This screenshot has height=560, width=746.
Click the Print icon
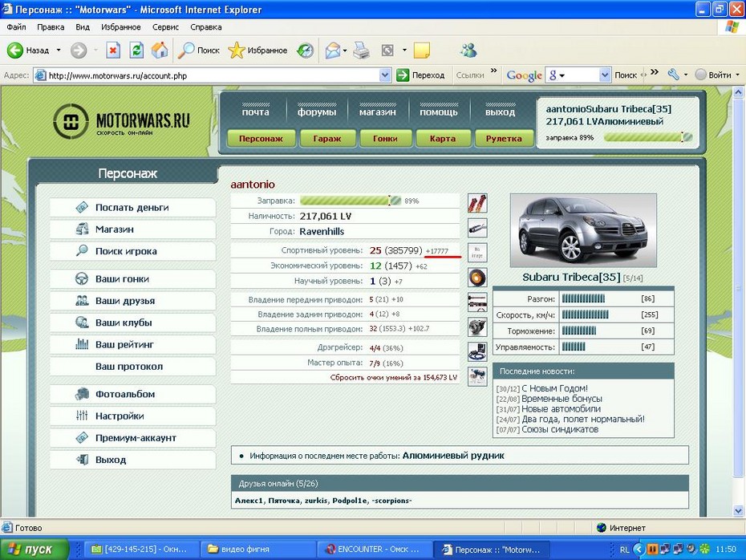[x=362, y=50]
